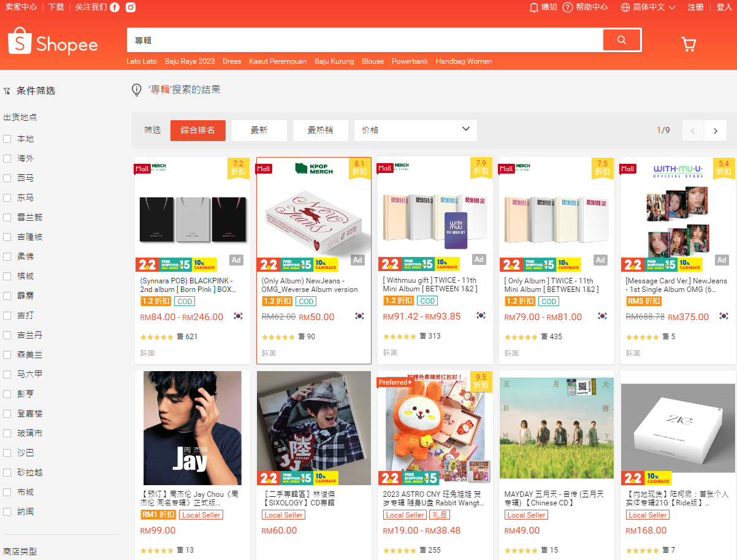Screen dimensions: 737x560
Task: Select the 综合排名 sort tab
Action: [x=198, y=131]
